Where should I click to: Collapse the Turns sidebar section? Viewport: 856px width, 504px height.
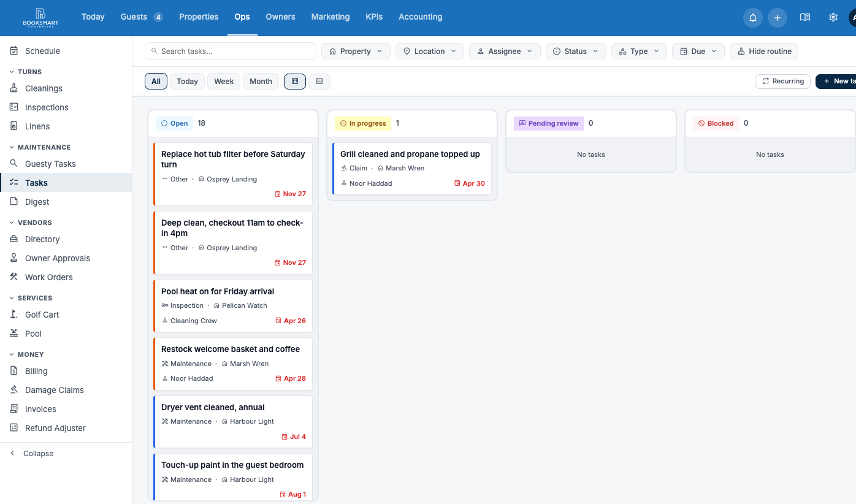[x=26, y=72]
